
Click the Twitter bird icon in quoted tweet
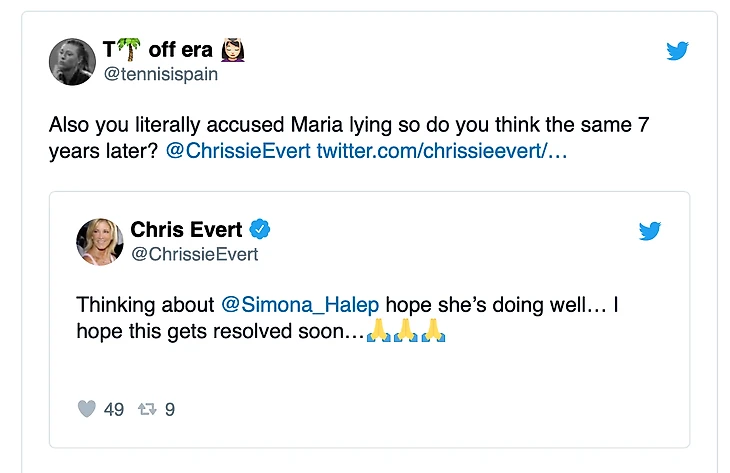pyautogui.click(x=650, y=232)
